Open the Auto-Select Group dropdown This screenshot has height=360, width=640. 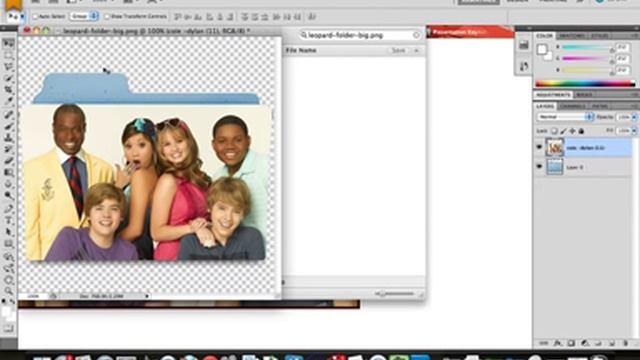[84, 17]
